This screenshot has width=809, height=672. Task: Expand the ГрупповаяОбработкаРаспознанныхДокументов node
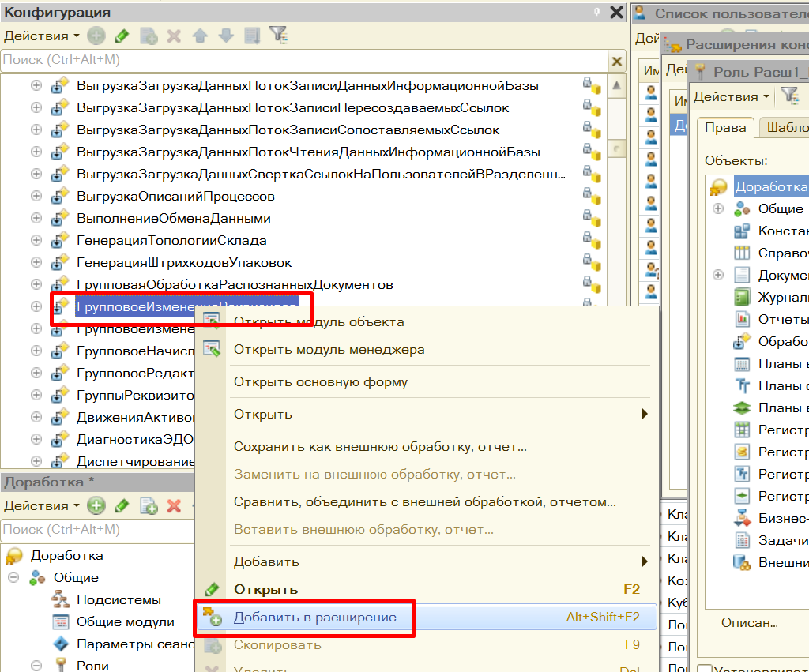click(x=36, y=284)
